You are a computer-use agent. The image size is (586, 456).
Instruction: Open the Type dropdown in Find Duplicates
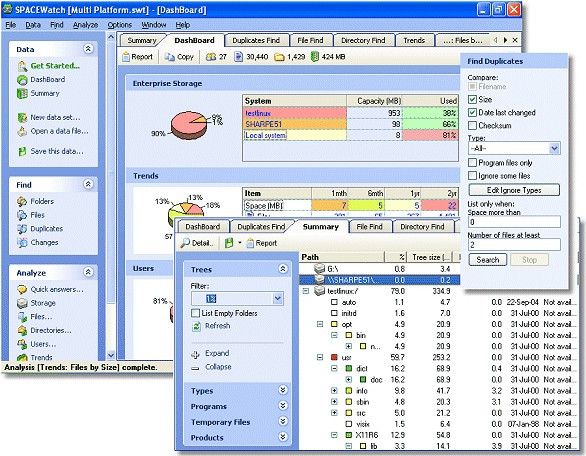pos(554,148)
